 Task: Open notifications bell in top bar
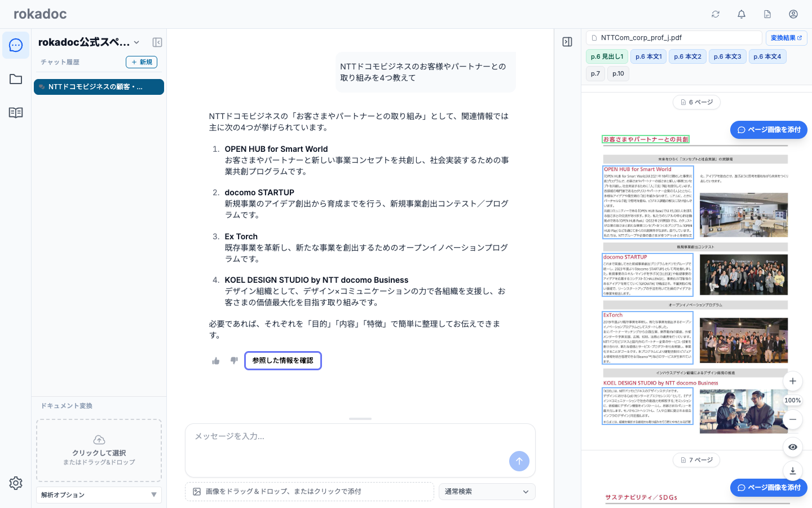coord(742,14)
